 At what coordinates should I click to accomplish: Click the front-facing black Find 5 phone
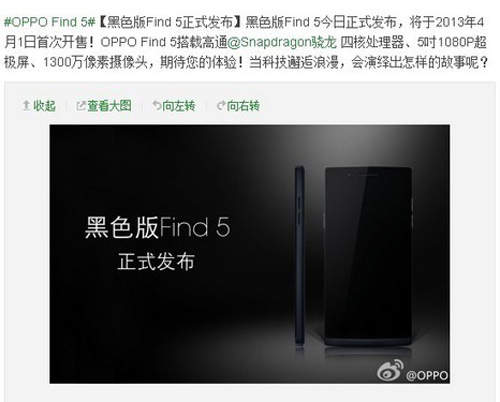pos(368,256)
